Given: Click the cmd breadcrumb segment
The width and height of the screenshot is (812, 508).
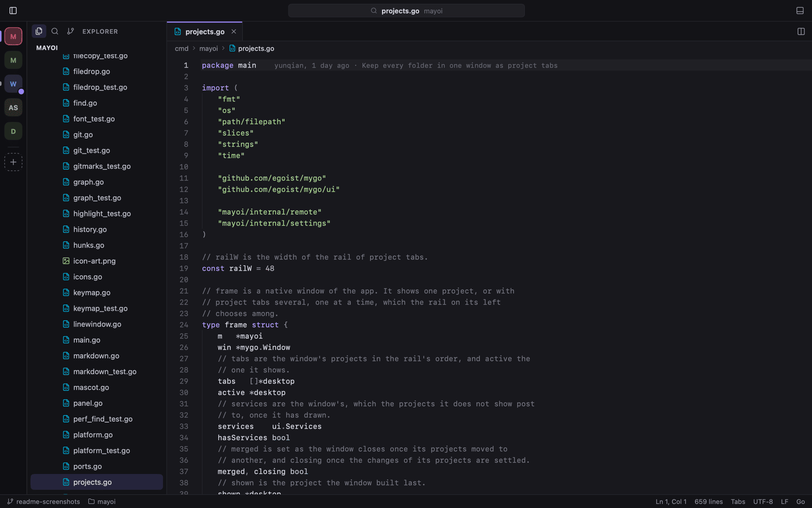Looking at the screenshot, I should (182, 49).
